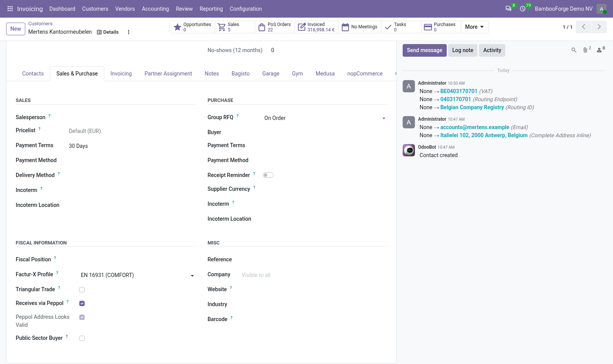
Task: Open the Details button beside the name
Action: pyautogui.click(x=108, y=32)
